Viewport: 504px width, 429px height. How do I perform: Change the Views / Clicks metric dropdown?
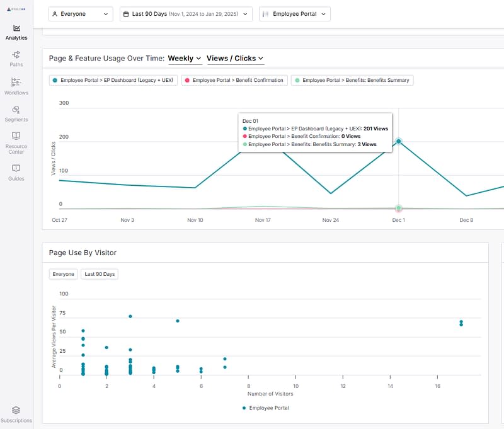pyautogui.click(x=235, y=59)
